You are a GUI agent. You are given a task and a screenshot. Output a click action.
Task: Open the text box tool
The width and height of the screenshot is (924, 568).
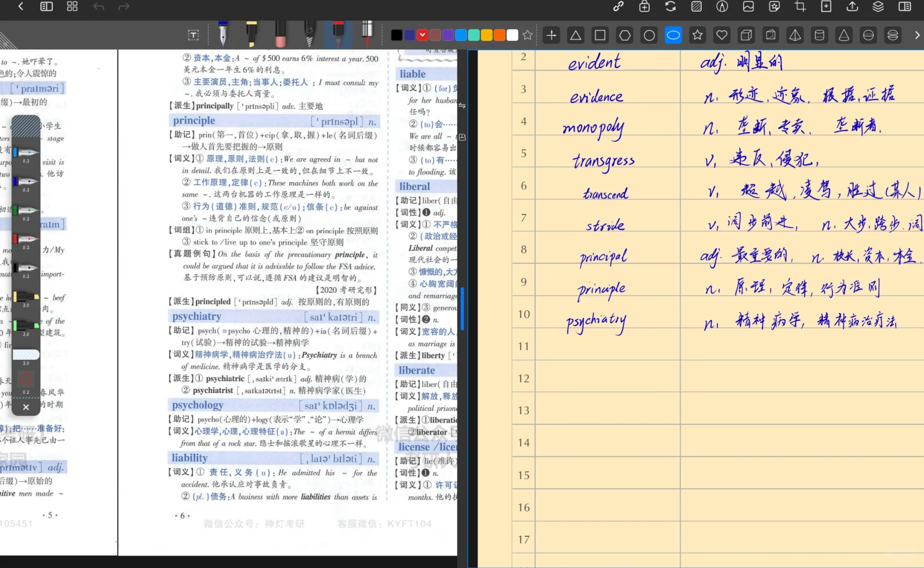pyautogui.click(x=193, y=35)
